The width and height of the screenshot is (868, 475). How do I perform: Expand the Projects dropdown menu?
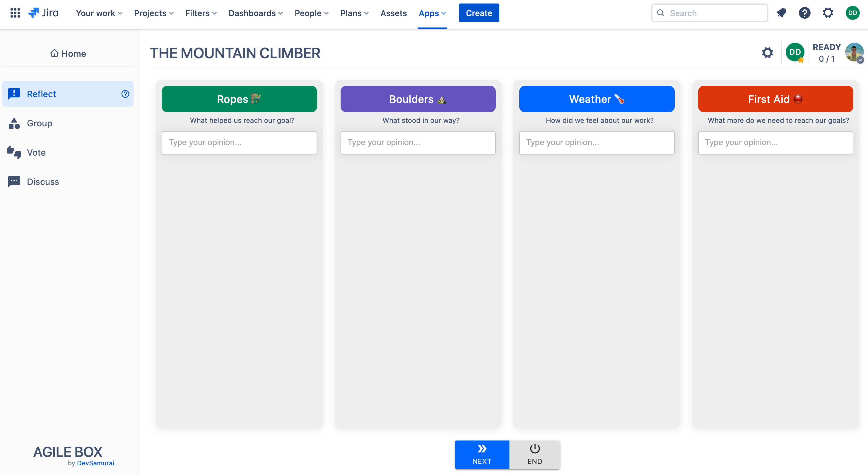pyautogui.click(x=154, y=13)
